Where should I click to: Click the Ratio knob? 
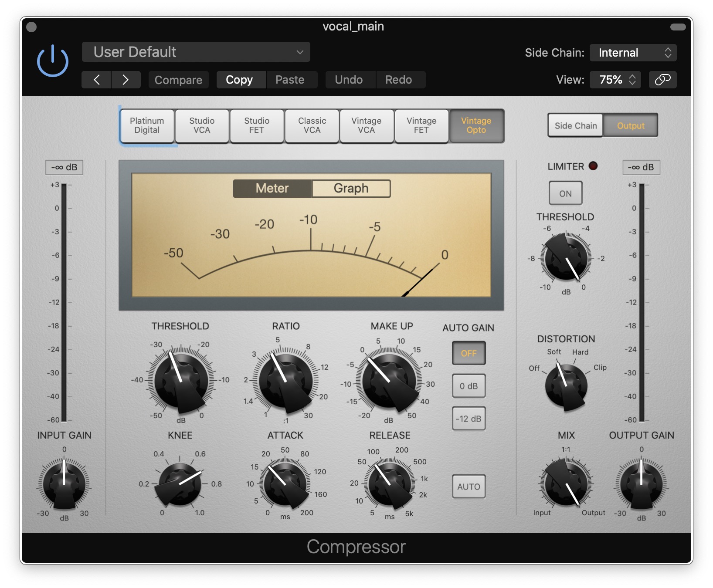pyautogui.click(x=285, y=380)
